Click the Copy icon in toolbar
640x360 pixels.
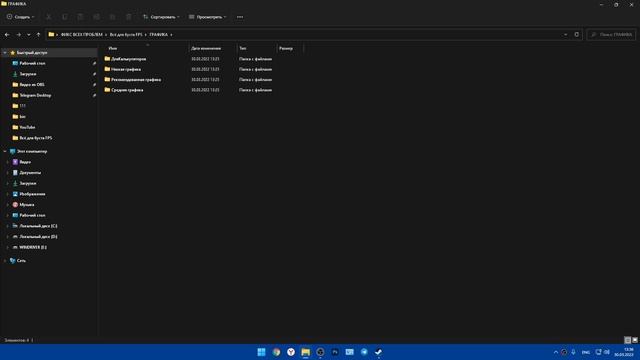64,17
